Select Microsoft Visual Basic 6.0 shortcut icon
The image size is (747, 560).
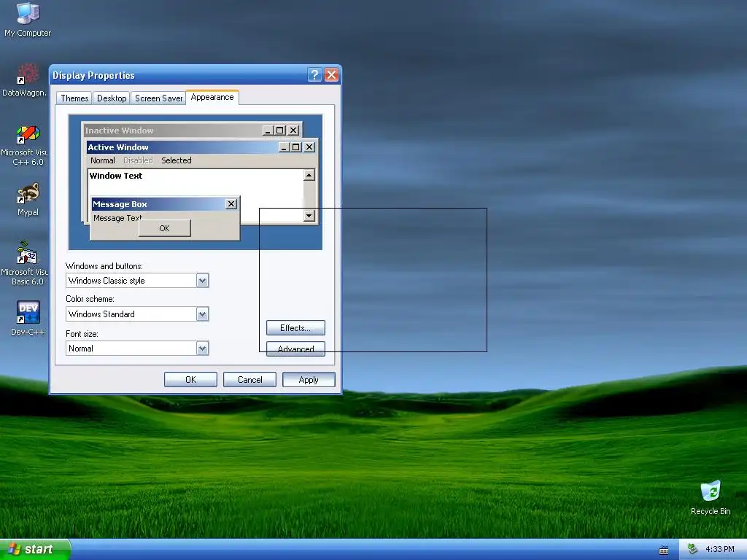tap(27, 263)
